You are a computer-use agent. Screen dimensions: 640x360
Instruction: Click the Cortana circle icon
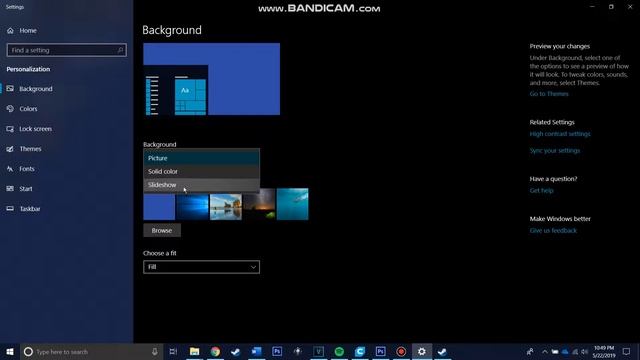click(x=28, y=351)
